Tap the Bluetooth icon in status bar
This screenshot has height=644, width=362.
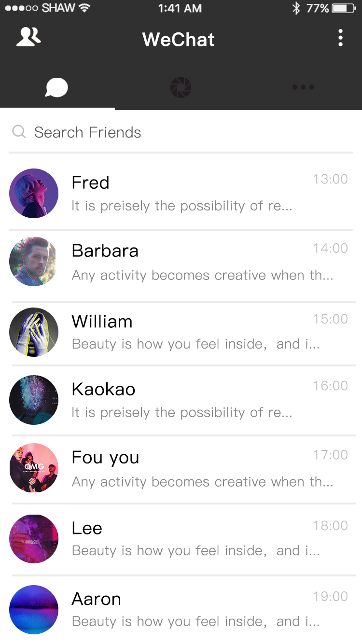point(296,8)
